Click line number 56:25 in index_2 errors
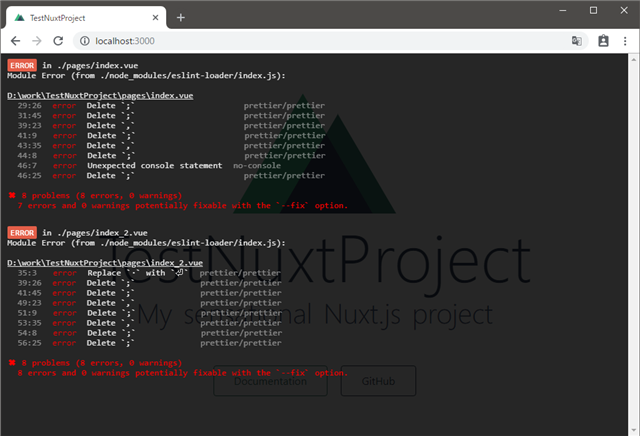The height and width of the screenshot is (436, 640). pos(29,343)
